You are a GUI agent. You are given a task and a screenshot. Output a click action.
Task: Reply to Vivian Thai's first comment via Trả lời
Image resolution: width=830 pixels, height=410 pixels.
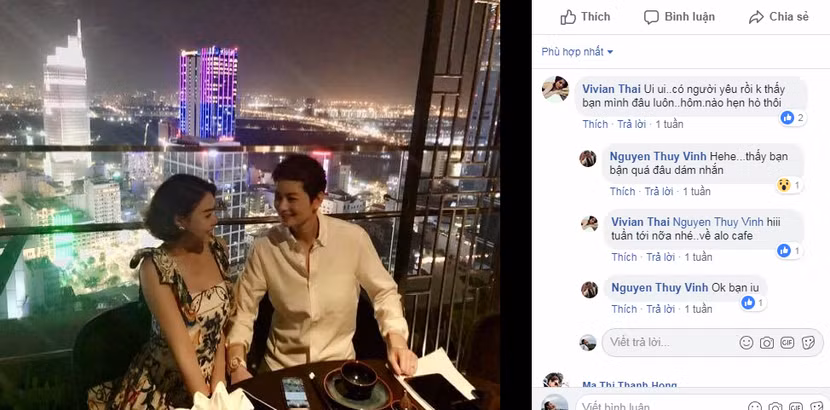pyautogui.click(x=632, y=124)
